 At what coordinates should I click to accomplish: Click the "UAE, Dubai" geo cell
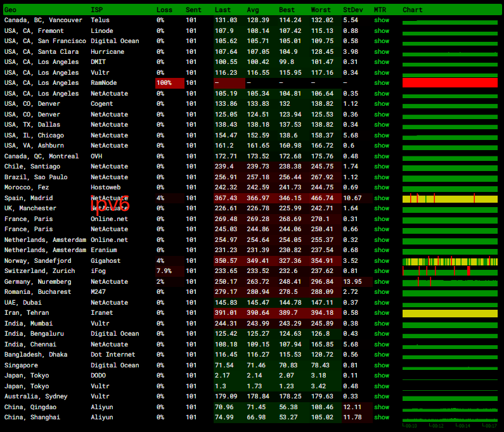click(x=23, y=303)
